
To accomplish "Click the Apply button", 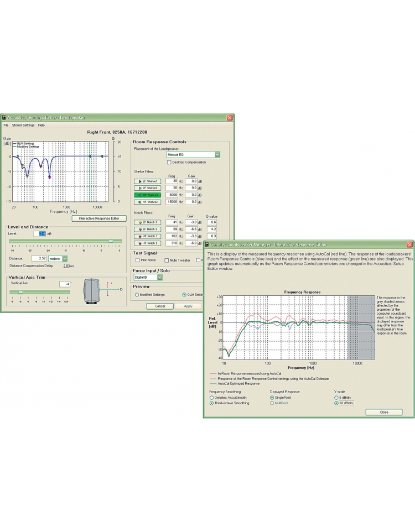I will [x=188, y=306].
